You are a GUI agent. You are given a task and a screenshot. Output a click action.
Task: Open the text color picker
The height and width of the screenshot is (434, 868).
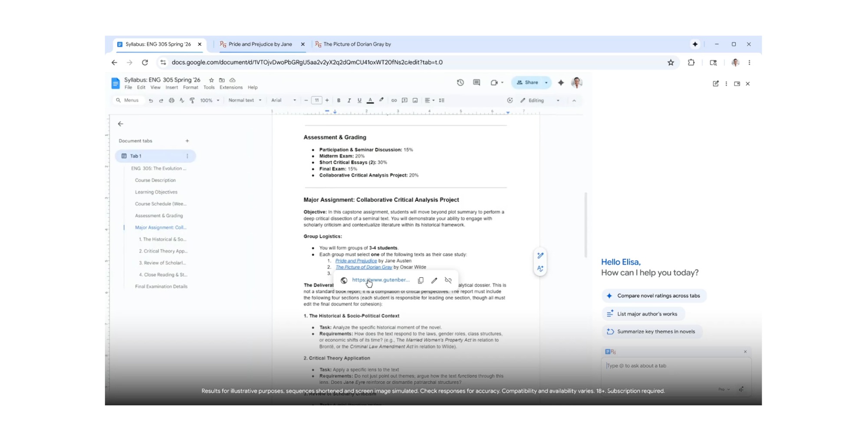click(x=370, y=100)
